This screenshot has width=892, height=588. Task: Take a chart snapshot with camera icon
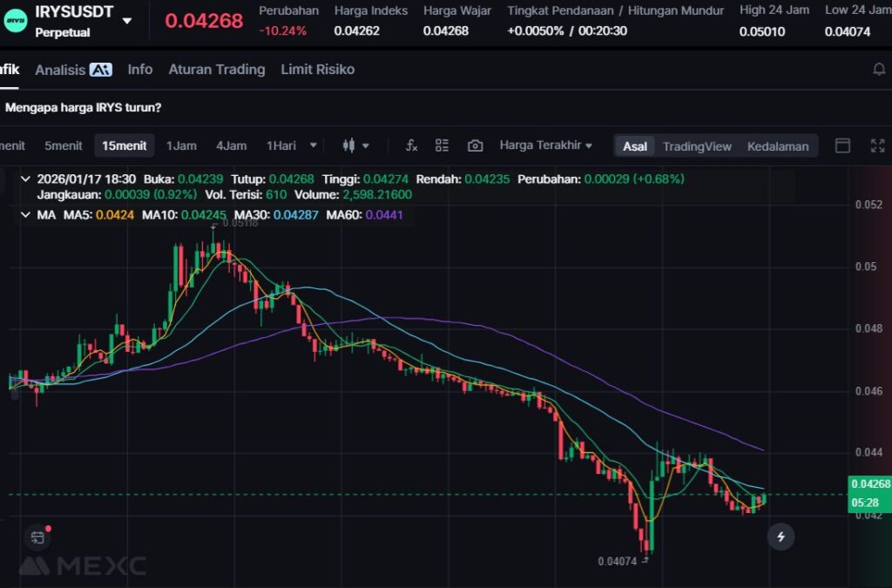click(x=475, y=145)
